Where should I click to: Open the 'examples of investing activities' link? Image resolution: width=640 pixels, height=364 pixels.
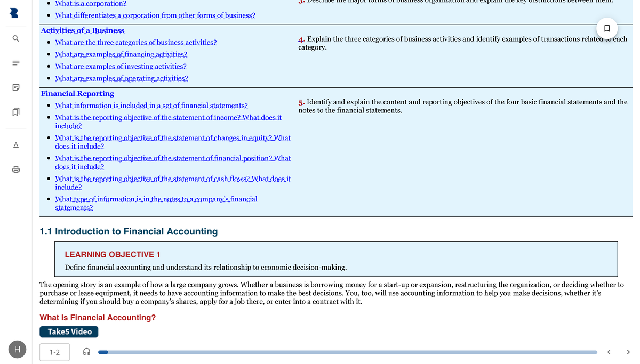coord(121,66)
